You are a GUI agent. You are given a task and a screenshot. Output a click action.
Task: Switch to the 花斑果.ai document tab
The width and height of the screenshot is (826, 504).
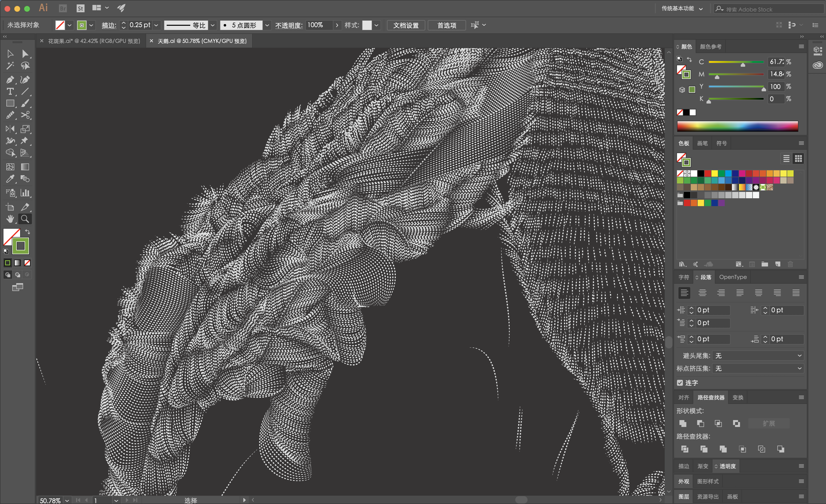(94, 41)
